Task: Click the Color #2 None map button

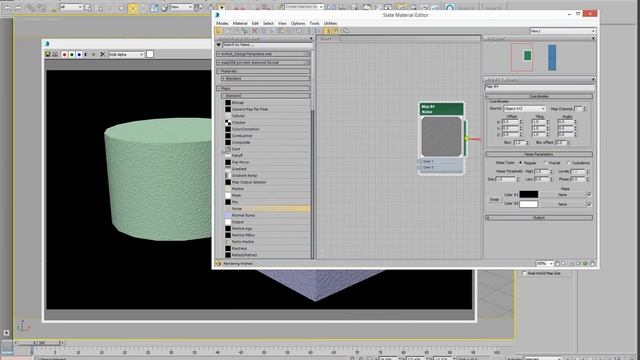Action: coord(562,204)
